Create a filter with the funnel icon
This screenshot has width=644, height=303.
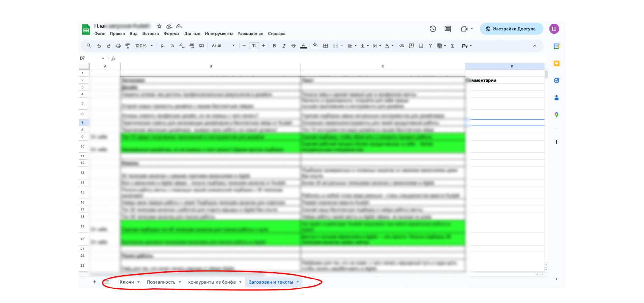pyautogui.click(x=430, y=46)
